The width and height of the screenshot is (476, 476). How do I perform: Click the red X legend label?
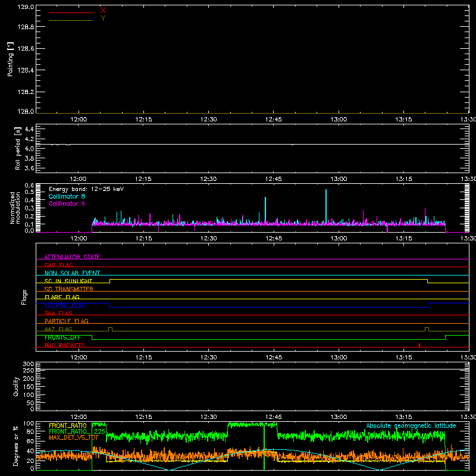point(103,11)
